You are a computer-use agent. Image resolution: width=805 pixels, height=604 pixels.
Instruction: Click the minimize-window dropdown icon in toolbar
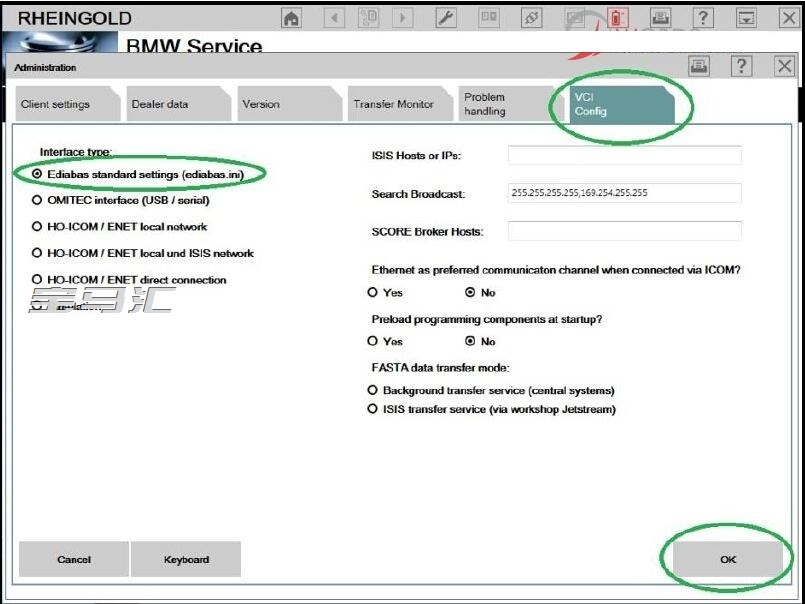(x=746, y=18)
